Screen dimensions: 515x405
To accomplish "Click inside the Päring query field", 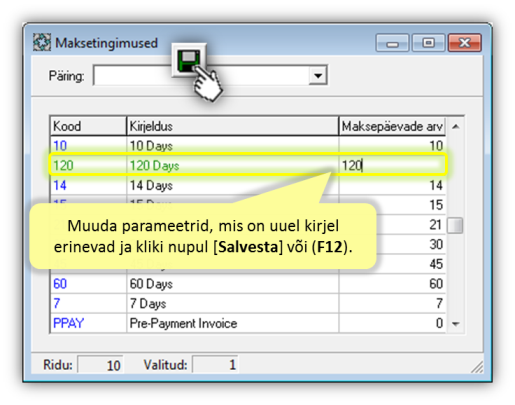I will point(201,75).
